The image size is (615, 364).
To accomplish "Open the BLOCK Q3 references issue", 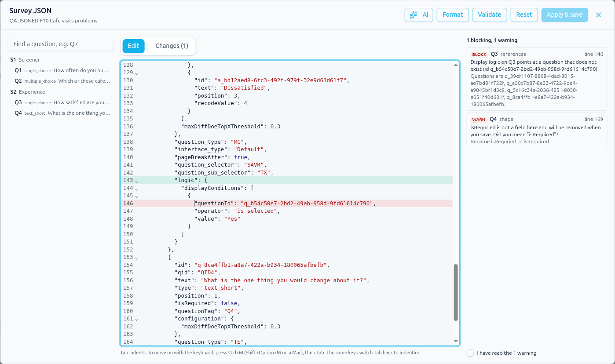I will (537, 79).
